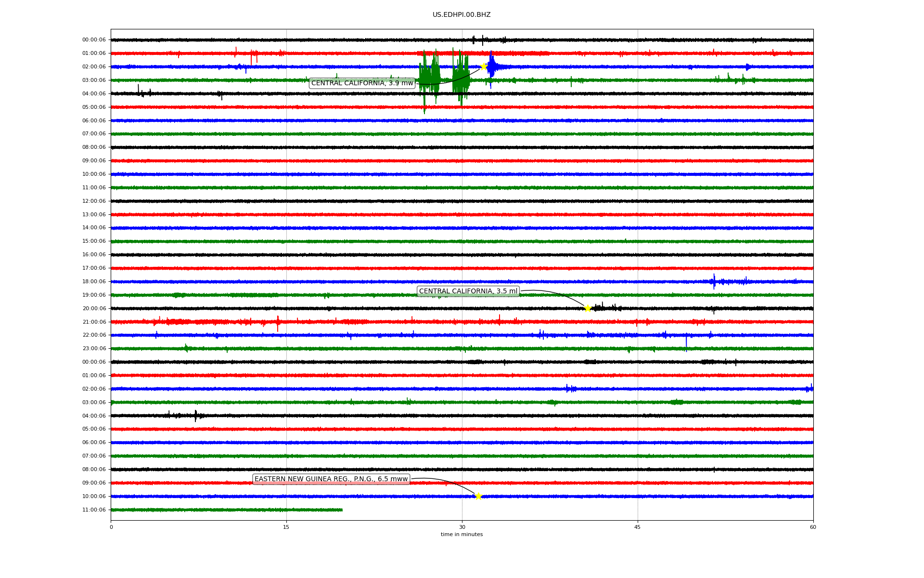Click the US.EDHPI.00.BHZ plot title
This screenshot has width=924, height=578.
coord(462,15)
